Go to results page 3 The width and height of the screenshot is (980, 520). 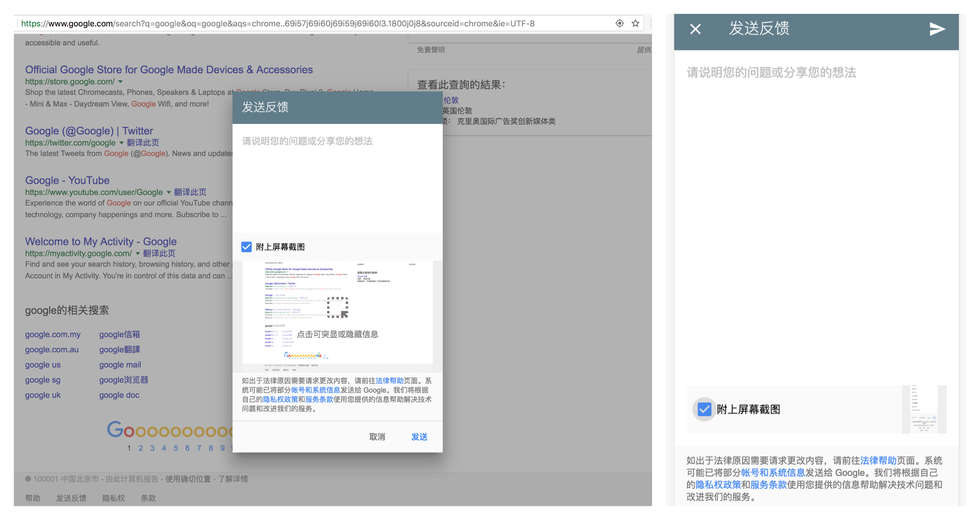point(153,448)
